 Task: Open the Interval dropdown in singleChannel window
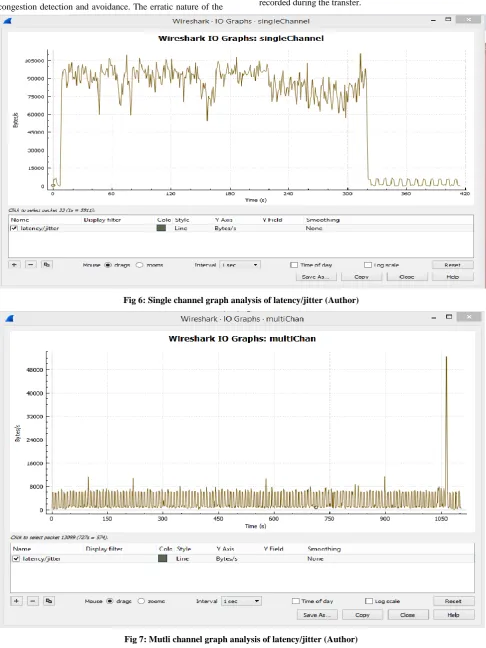click(240, 265)
